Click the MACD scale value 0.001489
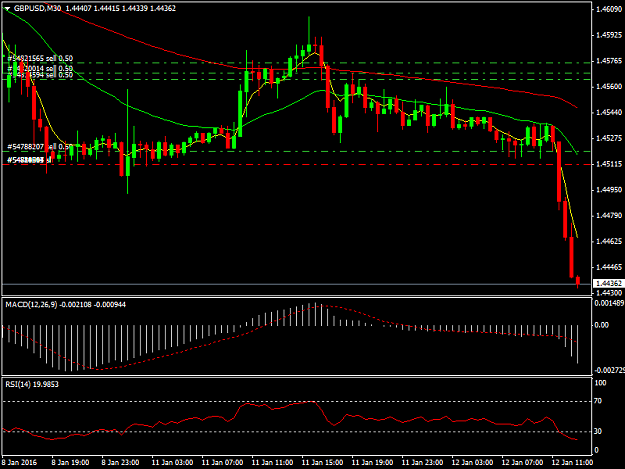The width and height of the screenshot is (625, 469). click(x=609, y=303)
